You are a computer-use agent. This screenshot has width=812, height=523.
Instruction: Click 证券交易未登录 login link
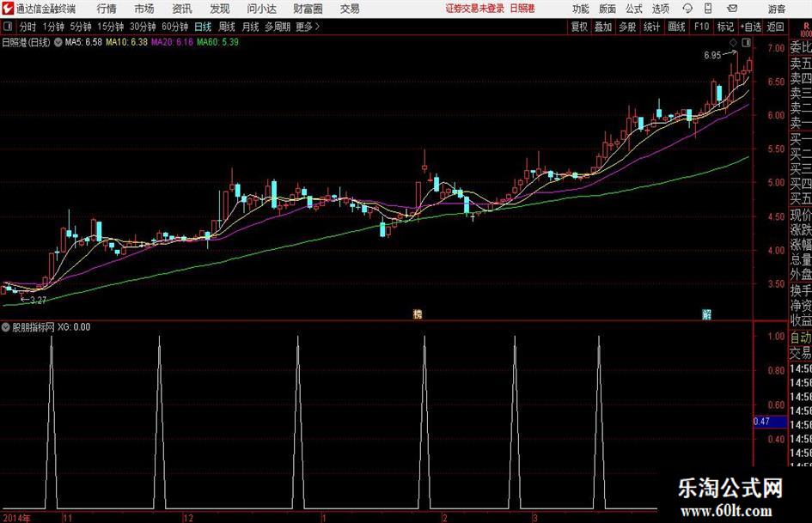click(475, 9)
